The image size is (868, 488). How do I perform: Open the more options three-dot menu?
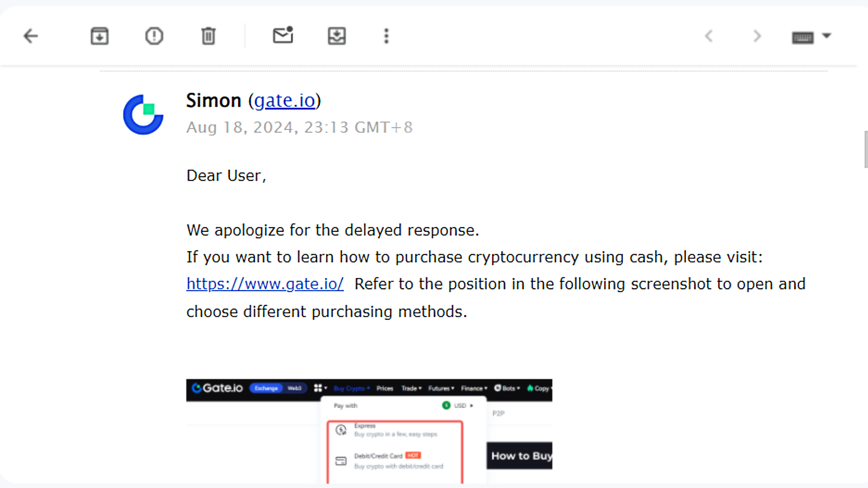(386, 36)
